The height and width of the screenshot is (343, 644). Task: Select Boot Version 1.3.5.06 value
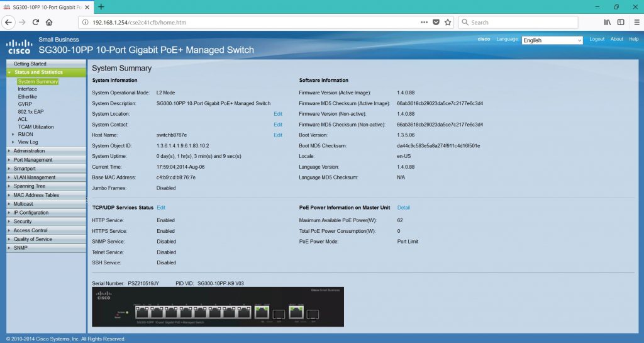[x=406, y=135]
